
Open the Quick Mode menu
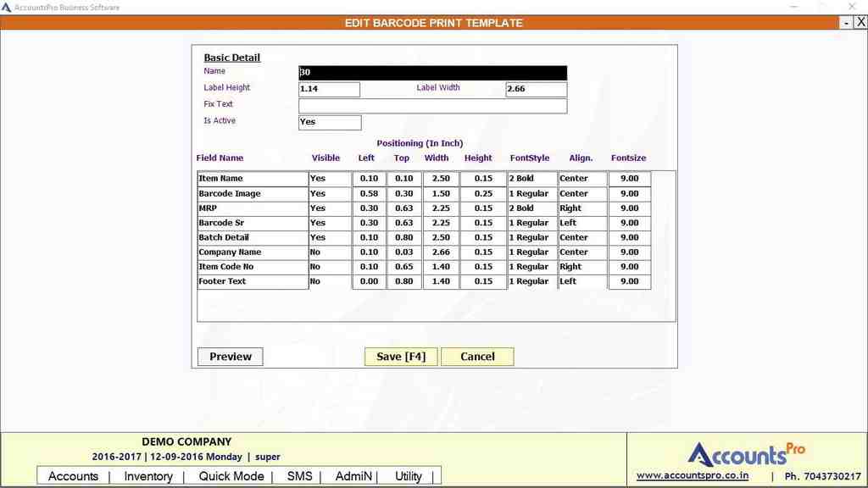click(231, 476)
